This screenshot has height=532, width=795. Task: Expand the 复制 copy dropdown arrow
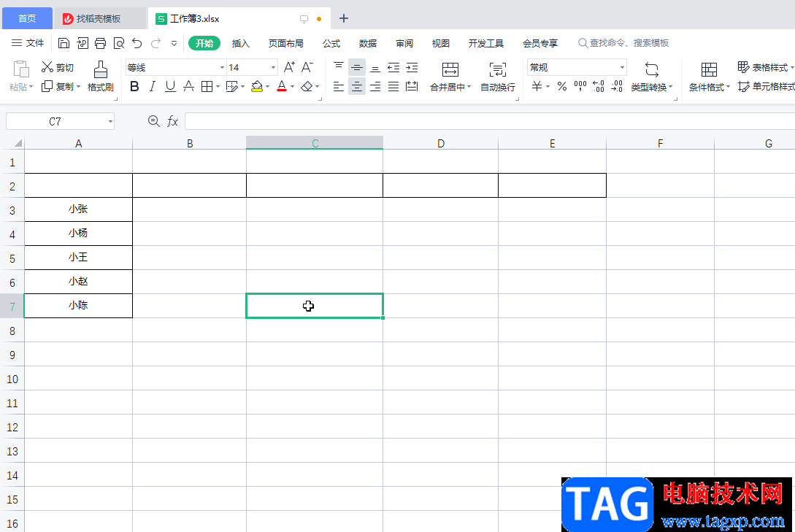click(x=79, y=87)
